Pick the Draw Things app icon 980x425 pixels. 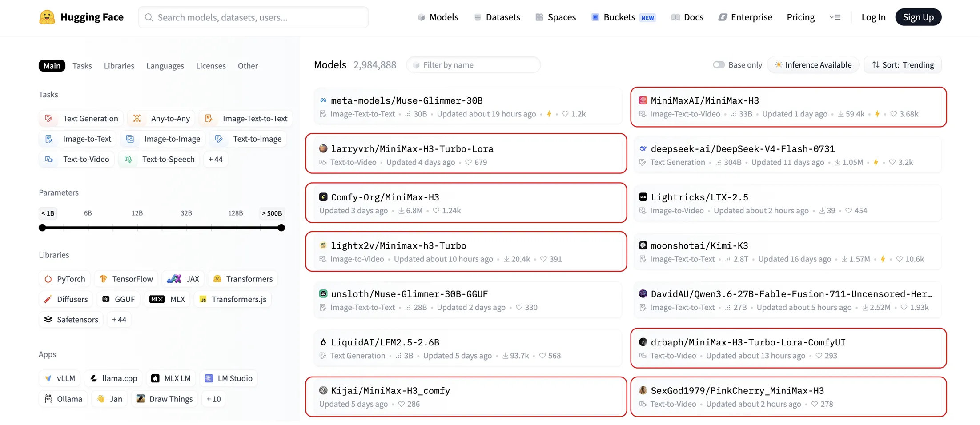coord(141,399)
